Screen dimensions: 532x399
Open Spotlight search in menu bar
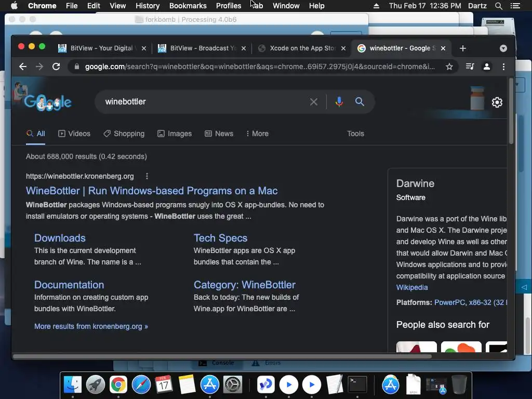click(x=498, y=6)
